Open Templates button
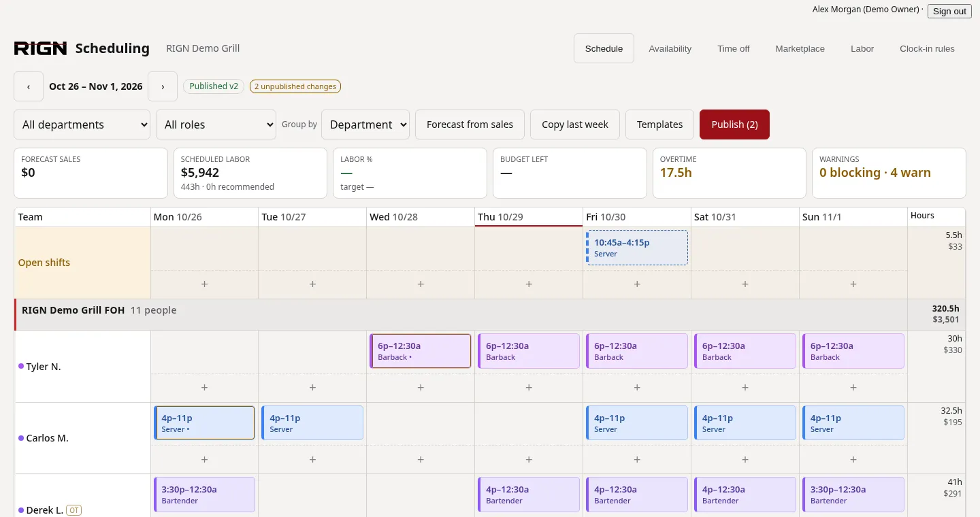 pyautogui.click(x=659, y=124)
